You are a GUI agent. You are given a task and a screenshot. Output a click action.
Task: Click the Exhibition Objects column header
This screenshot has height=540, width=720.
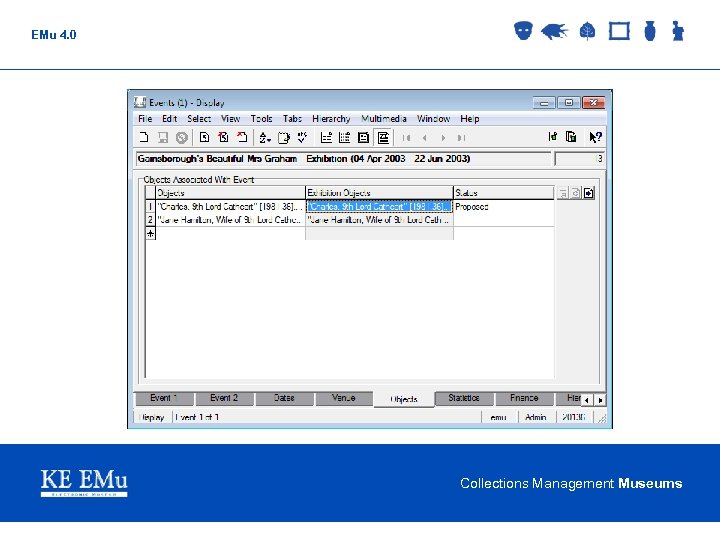(x=379, y=193)
